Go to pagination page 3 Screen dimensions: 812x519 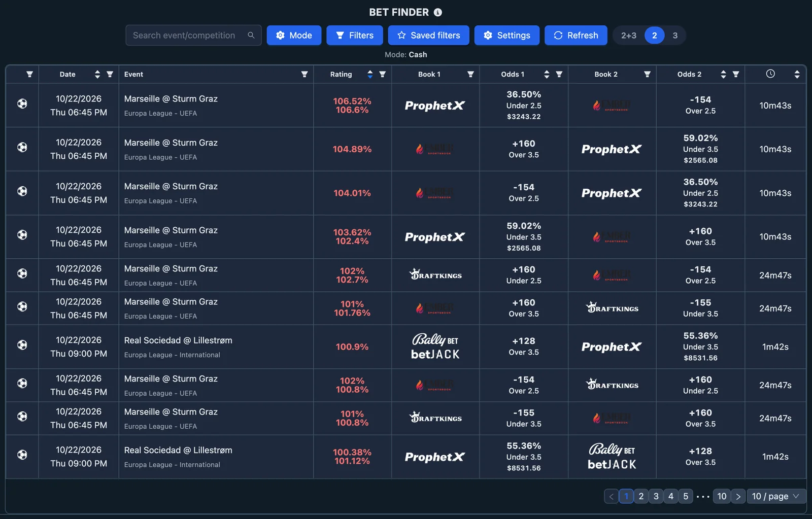click(x=656, y=496)
